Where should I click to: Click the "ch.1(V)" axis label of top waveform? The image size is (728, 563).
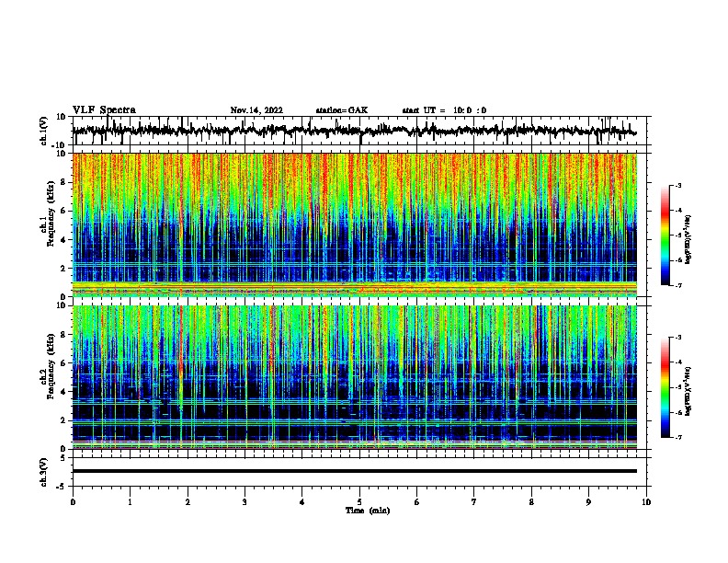click(44, 131)
